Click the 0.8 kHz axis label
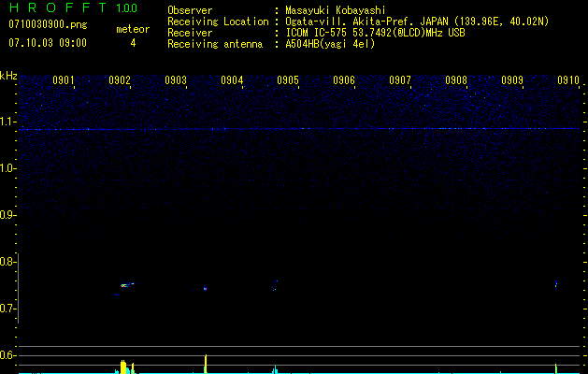This screenshot has height=374, width=588. (x=7, y=262)
